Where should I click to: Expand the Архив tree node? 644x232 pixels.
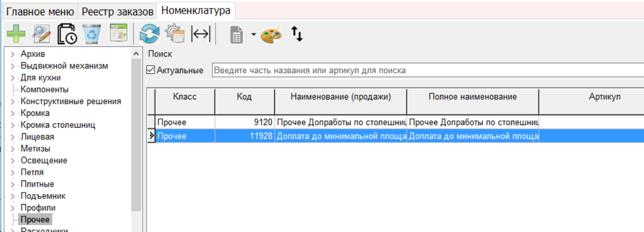[x=12, y=54]
